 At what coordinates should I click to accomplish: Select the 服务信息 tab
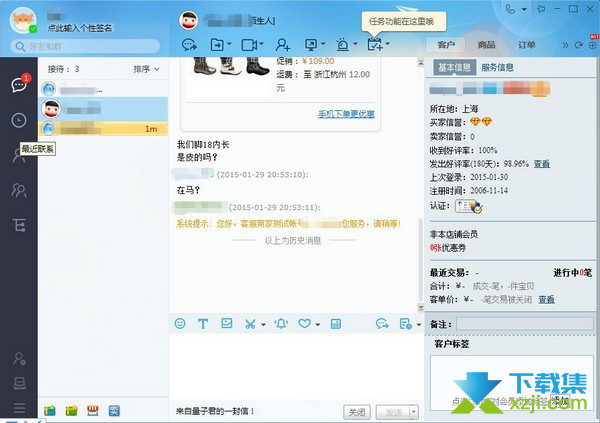click(497, 68)
